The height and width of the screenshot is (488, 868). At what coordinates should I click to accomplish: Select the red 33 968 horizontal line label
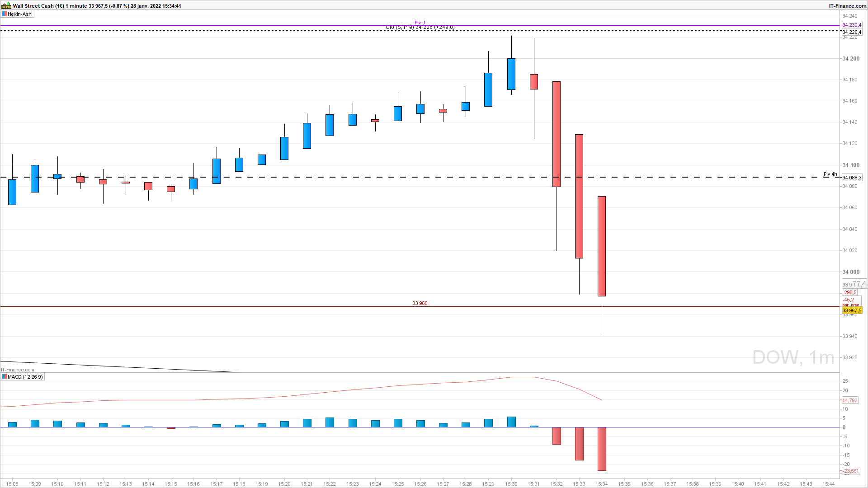pos(420,303)
